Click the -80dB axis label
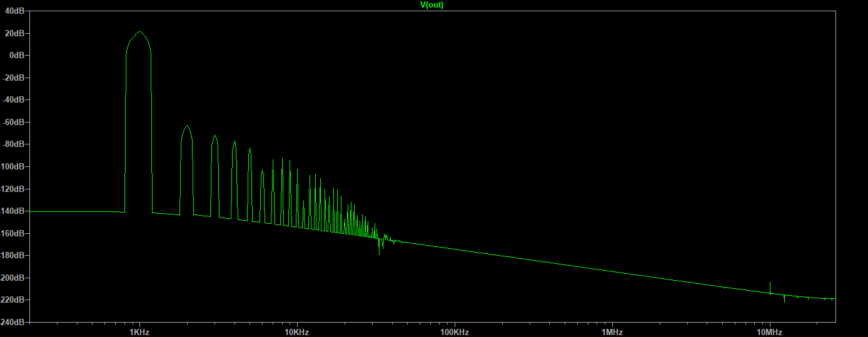Image resolution: width=868 pixels, height=337 pixels. (14, 144)
